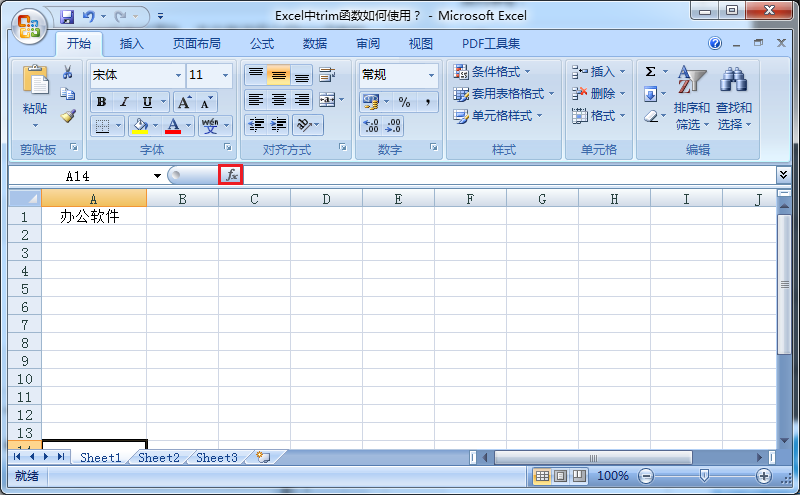Open number format dropdown (常规)

pyautogui.click(x=431, y=75)
